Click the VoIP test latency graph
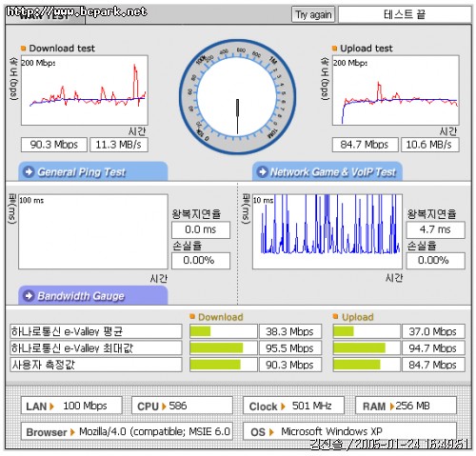The height and width of the screenshot is (456, 476). [x=327, y=231]
